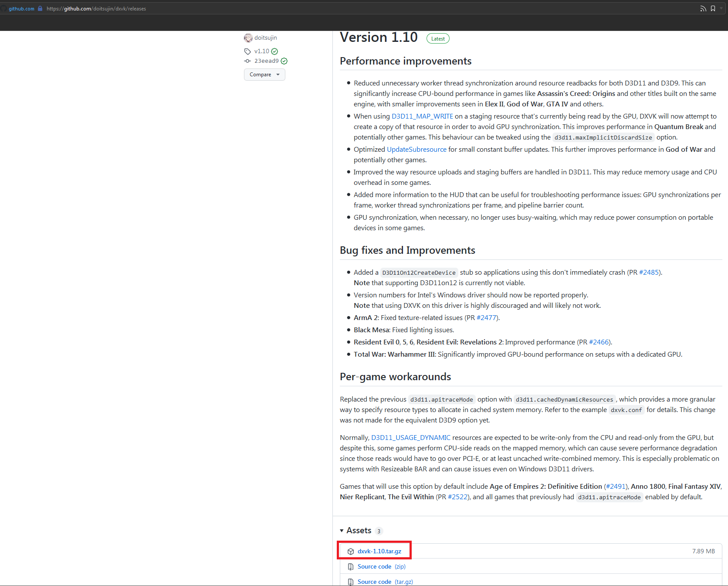Click the lock icon beside the URL

[40, 9]
